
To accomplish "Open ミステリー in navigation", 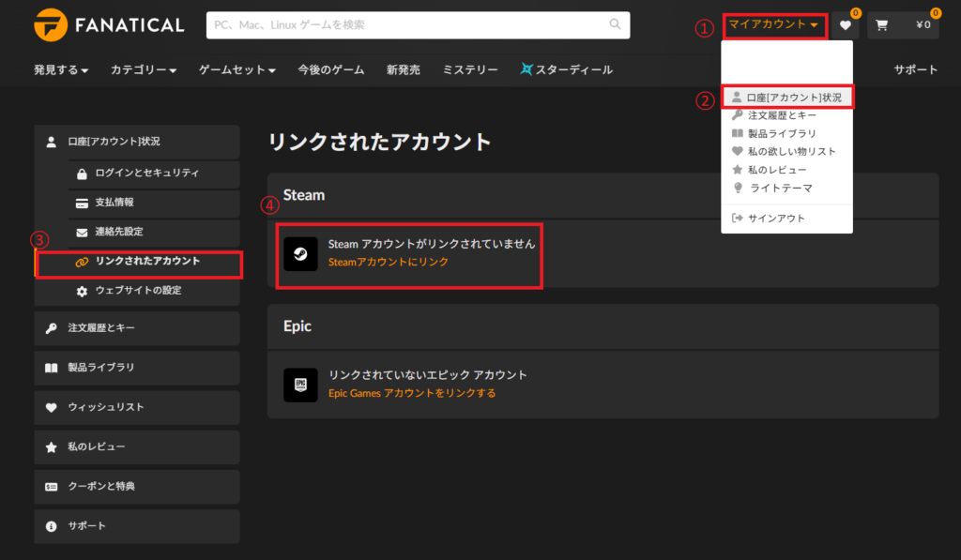I will pyautogui.click(x=470, y=69).
